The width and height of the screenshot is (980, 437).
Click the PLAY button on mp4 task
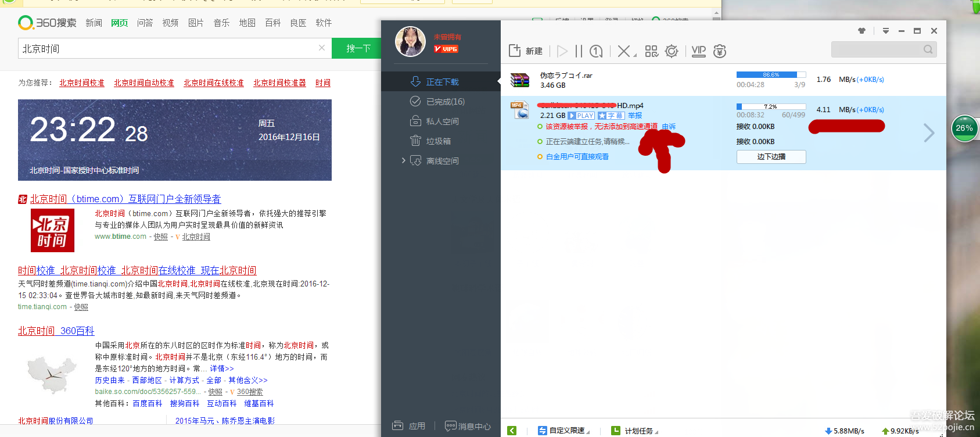tap(581, 116)
